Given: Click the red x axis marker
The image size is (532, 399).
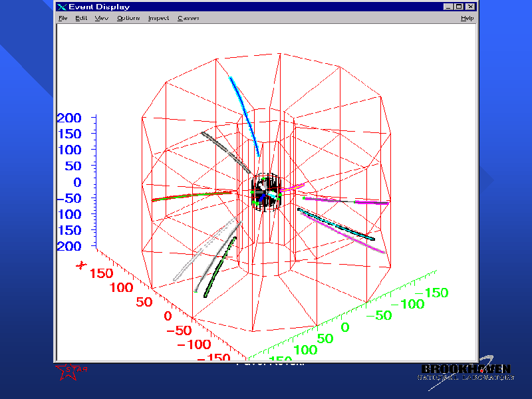Looking at the screenshot, I should tap(82, 265).
